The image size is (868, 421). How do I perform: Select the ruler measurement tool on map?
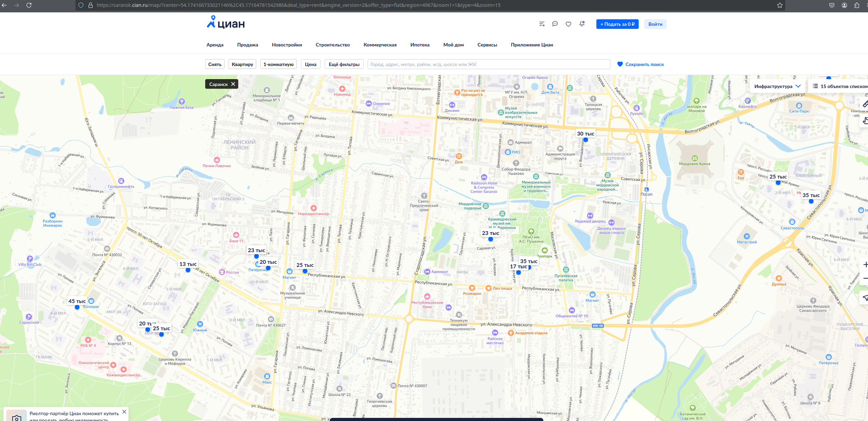(x=865, y=104)
